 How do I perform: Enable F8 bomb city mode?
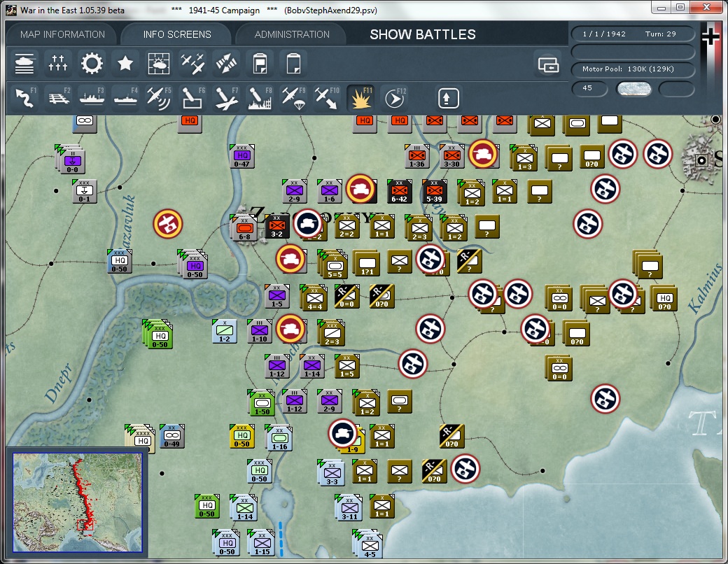coord(260,98)
